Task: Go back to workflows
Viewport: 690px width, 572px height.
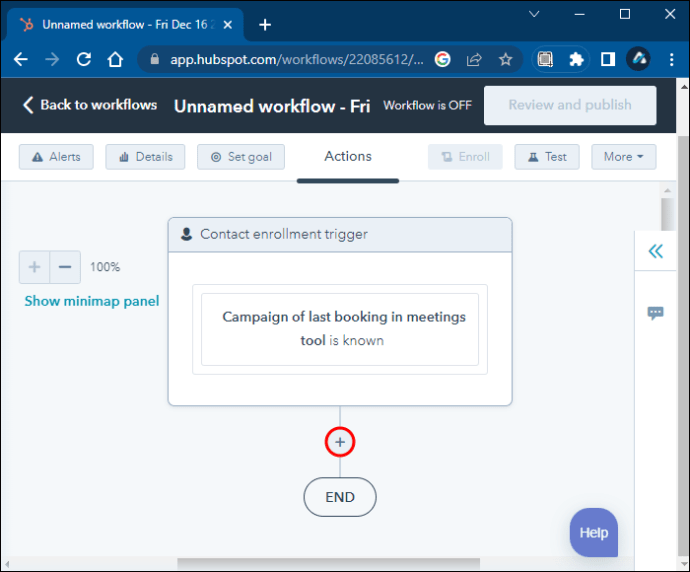Action: pyautogui.click(x=90, y=105)
